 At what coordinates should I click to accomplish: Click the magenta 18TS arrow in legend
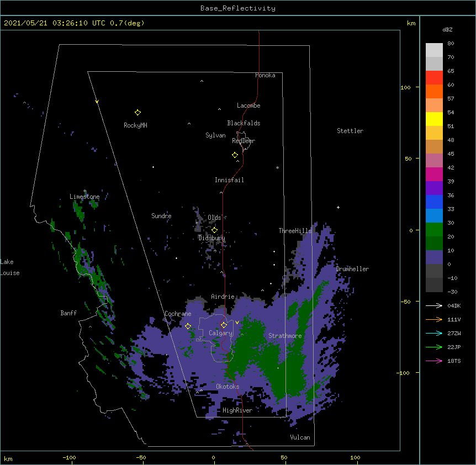(x=434, y=361)
